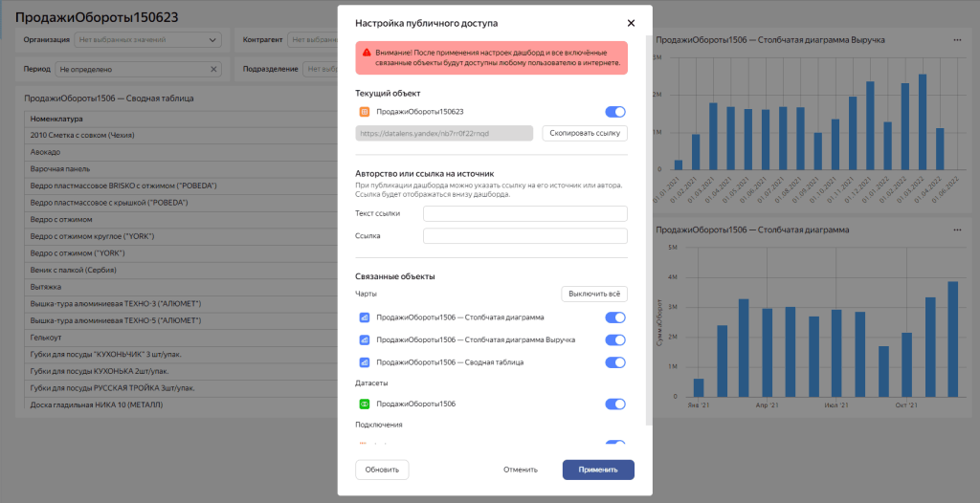Turn off the Сводная таблица chart toggle
This screenshot has height=503, width=980.
[x=615, y=362]
